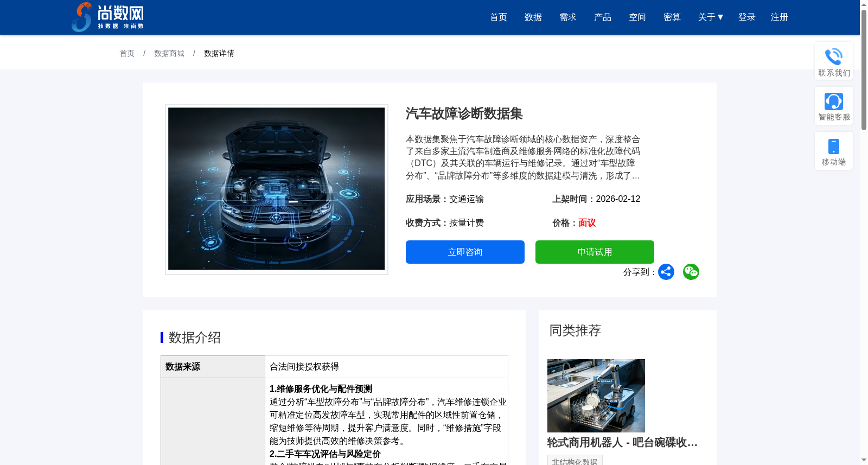Open the 空间 navigation item
Viewport: 868px width, 465px height.
pyautogui.click(x=637, y=17)
